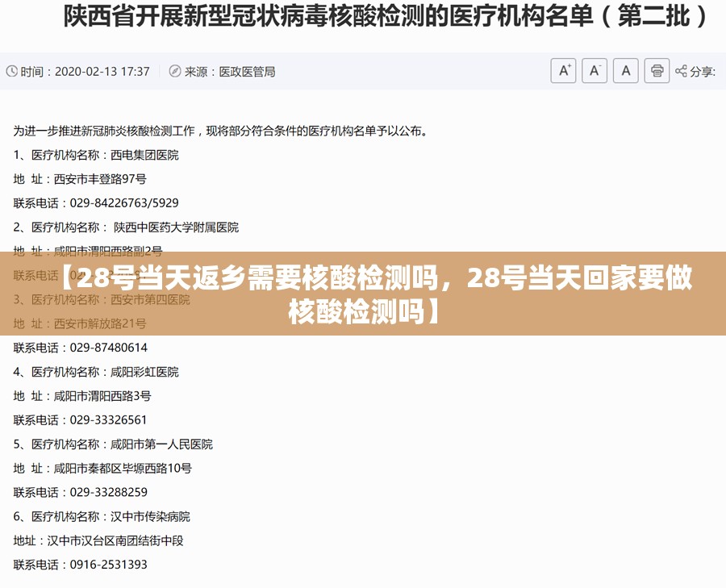
Task: Click the source icon beside 来源
Action: (x=174, y=71)
